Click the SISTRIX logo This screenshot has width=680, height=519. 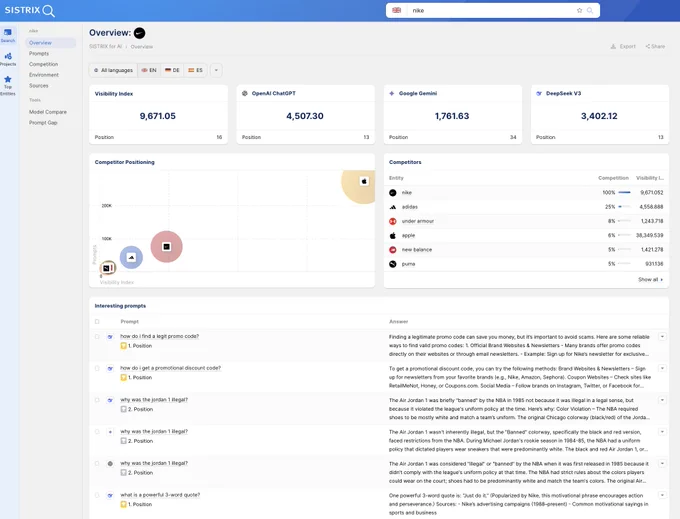(29, 10)
